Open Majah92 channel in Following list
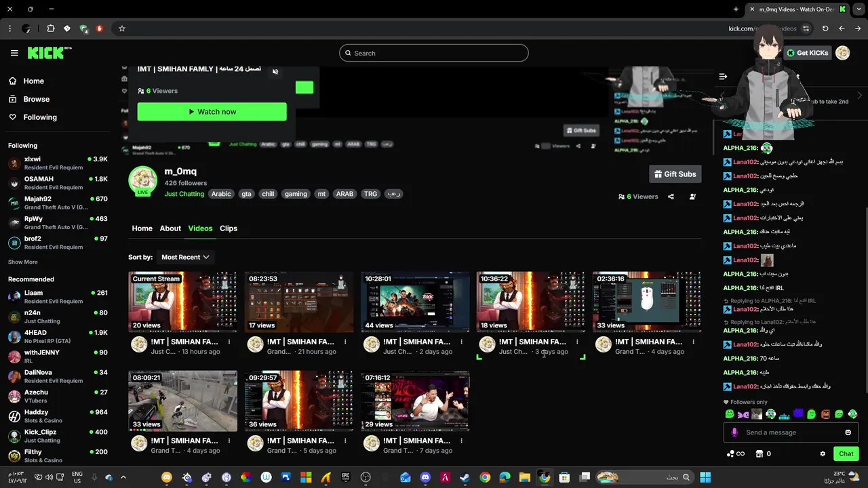The width and height of the screenshot is (868, 488). point(58,203)
